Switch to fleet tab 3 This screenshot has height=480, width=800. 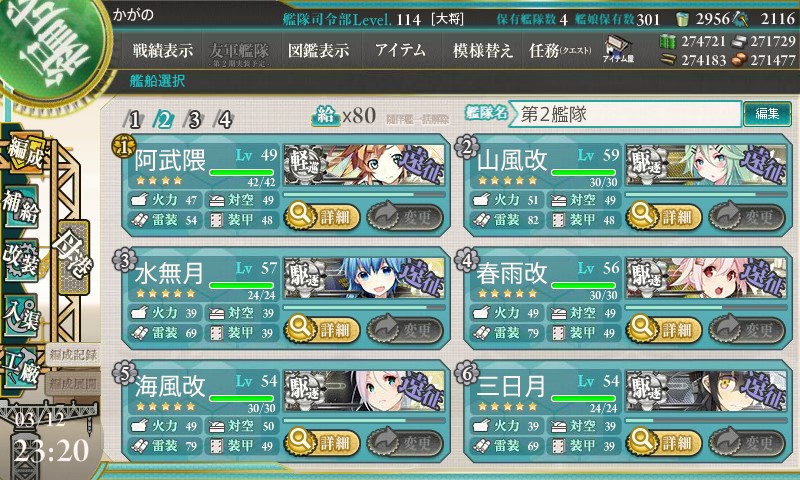tap(194, 120)
